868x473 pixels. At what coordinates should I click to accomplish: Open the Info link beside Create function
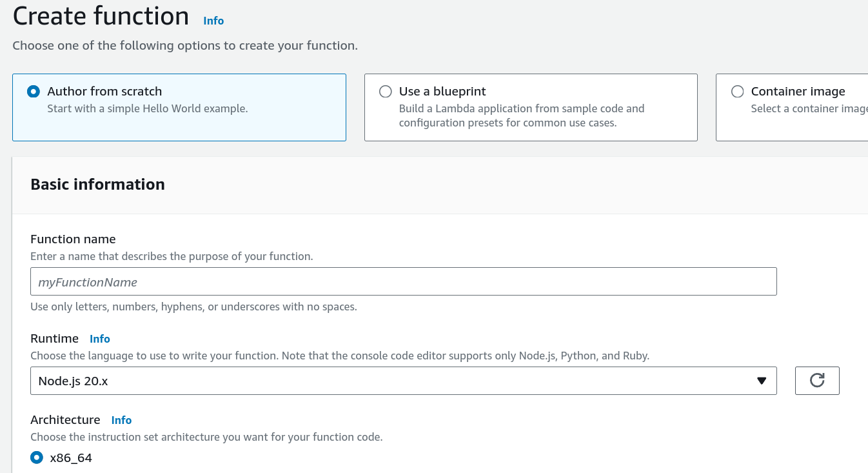[213, 21]
